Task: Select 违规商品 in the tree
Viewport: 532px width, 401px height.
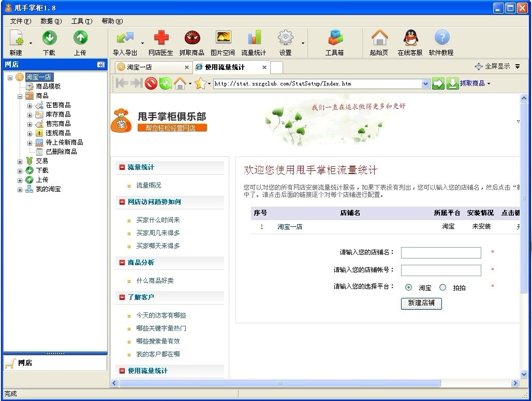Action: coord(58,133)
